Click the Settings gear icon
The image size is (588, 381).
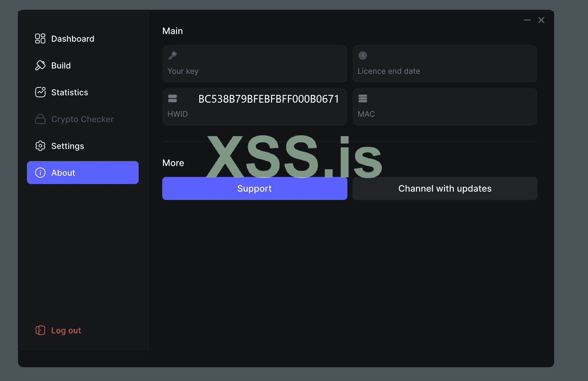coord(40,146)
